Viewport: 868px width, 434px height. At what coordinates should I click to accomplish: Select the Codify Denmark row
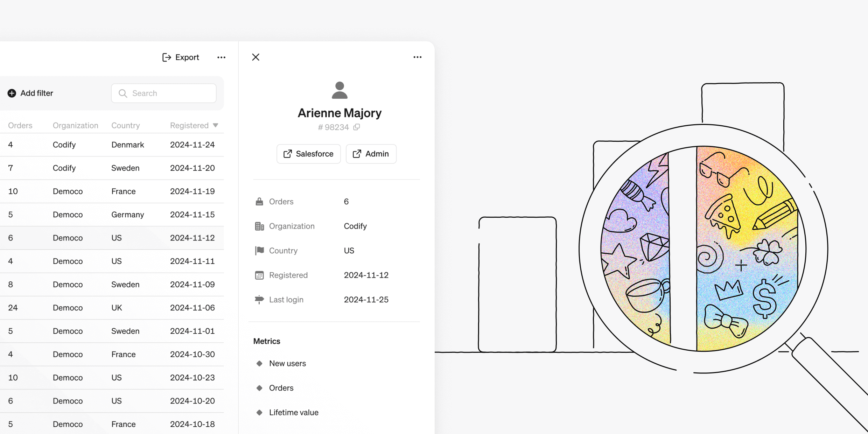[111, 145]
